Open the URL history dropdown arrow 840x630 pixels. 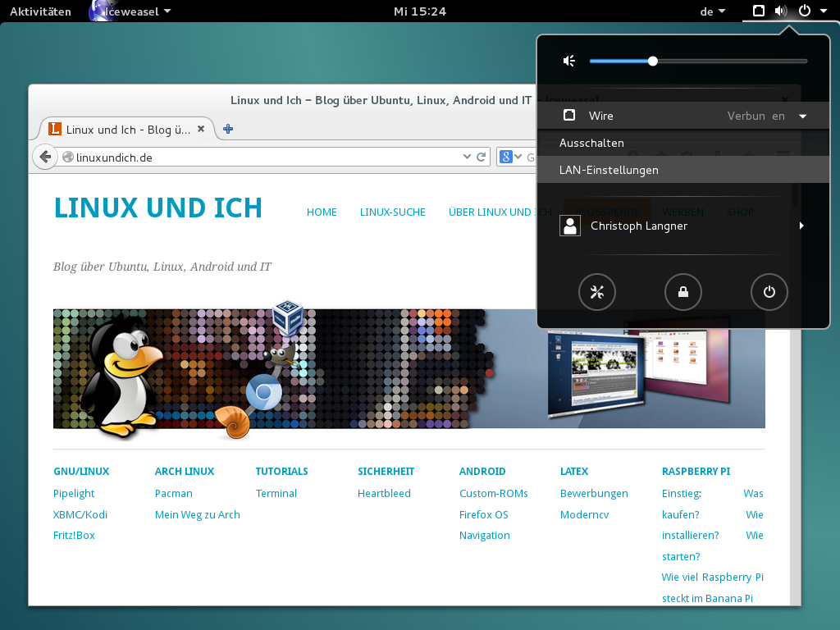[x=467, y=157]
